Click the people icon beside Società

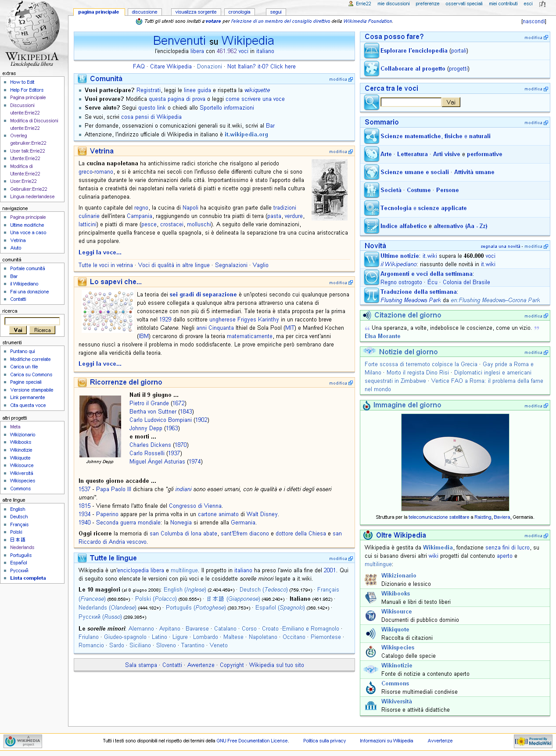pos(371,190)
